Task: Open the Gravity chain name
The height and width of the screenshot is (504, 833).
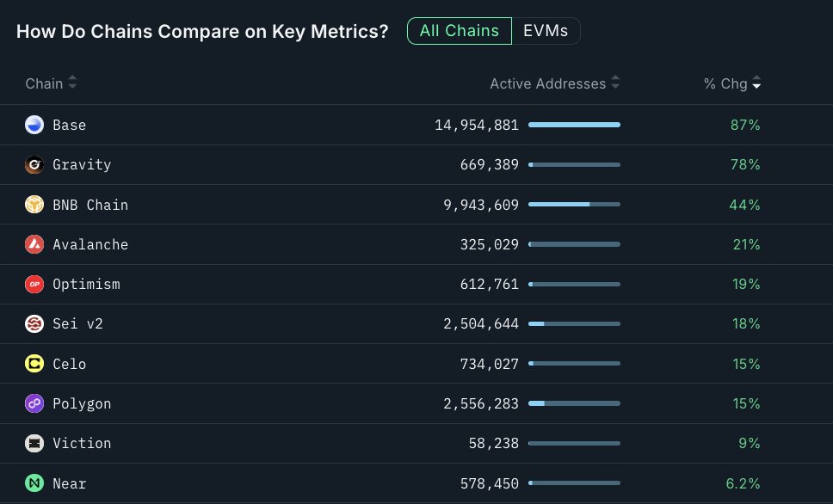Action: pos(82,164)
